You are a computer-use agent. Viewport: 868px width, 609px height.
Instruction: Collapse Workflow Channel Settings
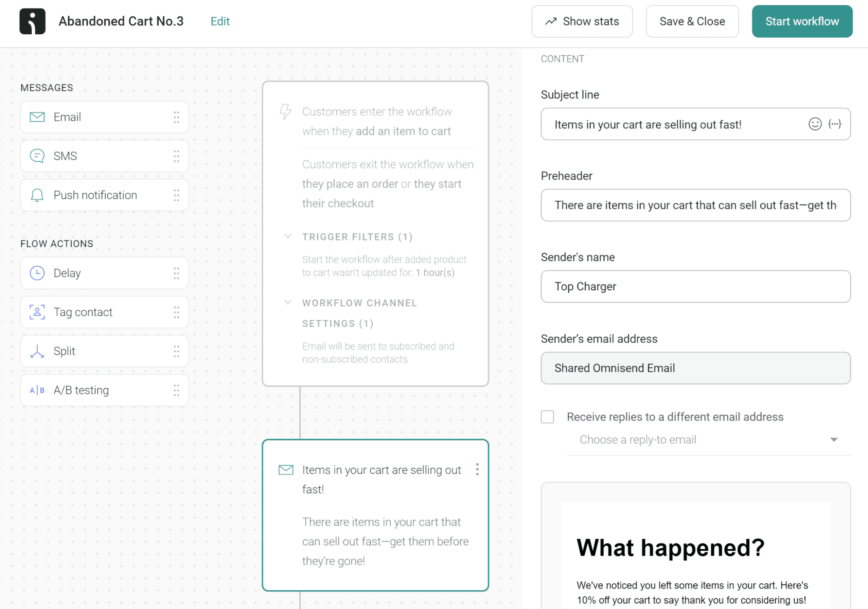click(x=288, y=302)
